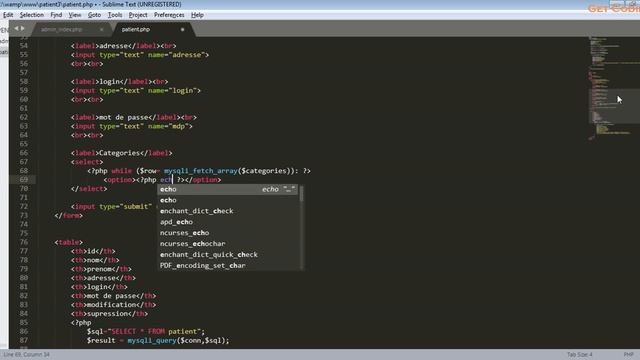
Task: Place cursor in Categories label text
Action: coord(119,153)
